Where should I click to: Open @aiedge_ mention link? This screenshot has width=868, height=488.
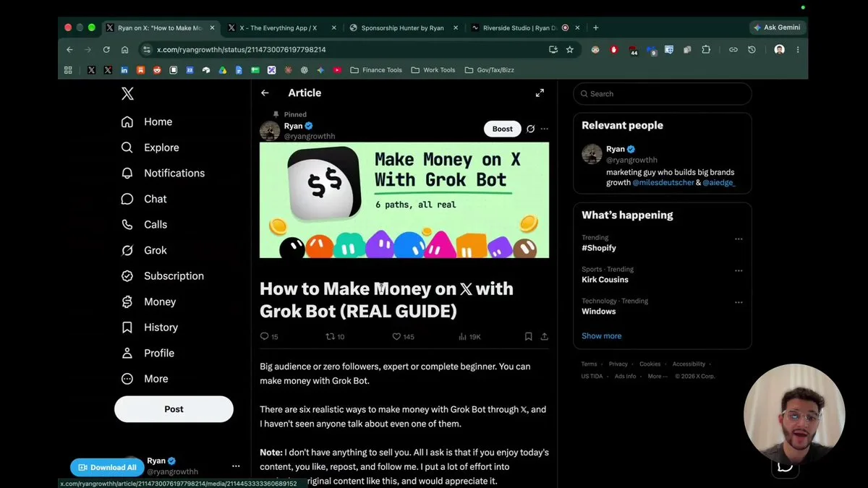pos(719,183)
